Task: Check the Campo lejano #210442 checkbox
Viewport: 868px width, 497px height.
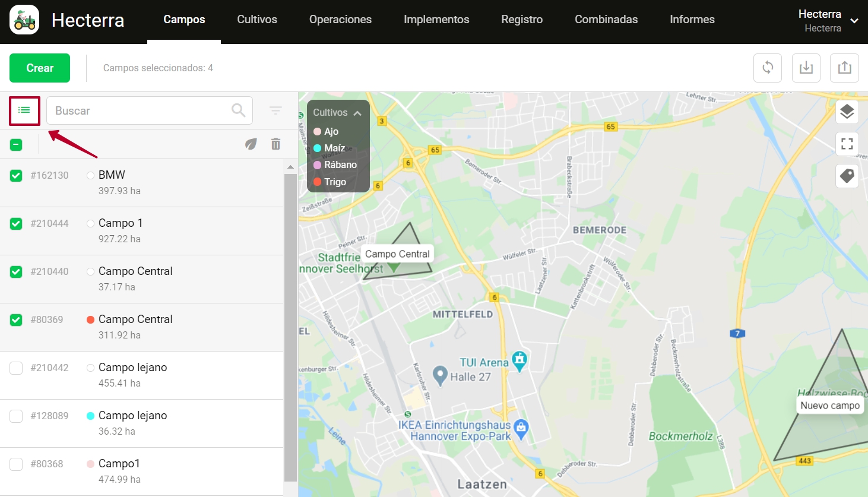Action: click(16, 368)
